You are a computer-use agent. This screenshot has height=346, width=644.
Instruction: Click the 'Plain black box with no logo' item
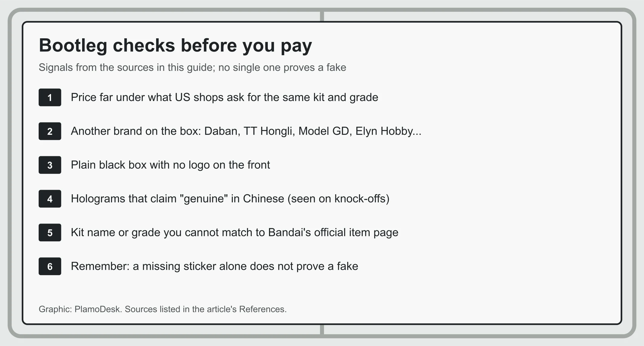170,165
